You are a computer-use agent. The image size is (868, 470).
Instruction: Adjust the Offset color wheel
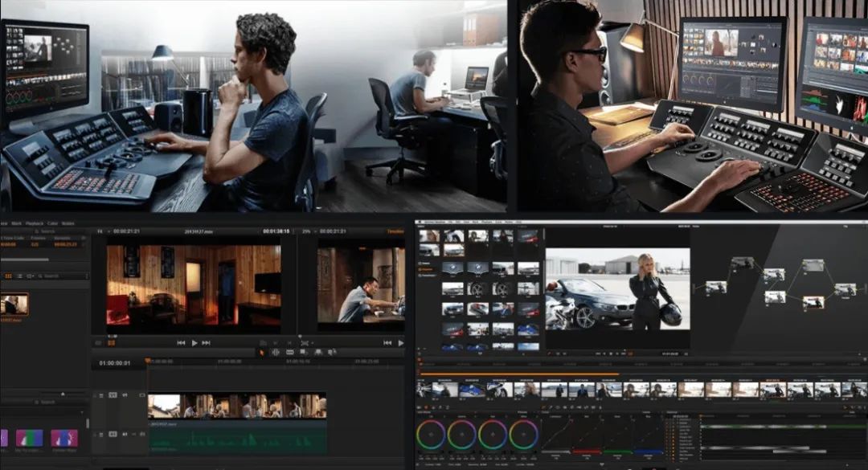(x=524, y=435)
